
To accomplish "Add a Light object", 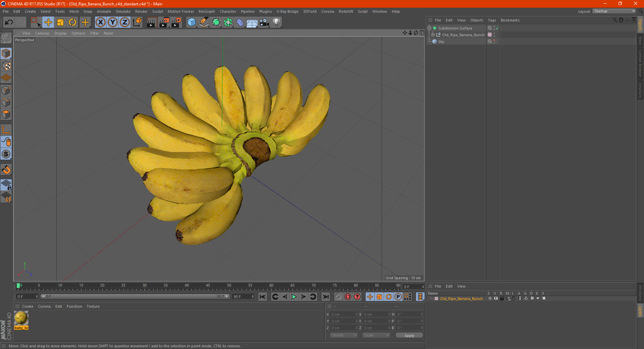I will coord(276,22).
